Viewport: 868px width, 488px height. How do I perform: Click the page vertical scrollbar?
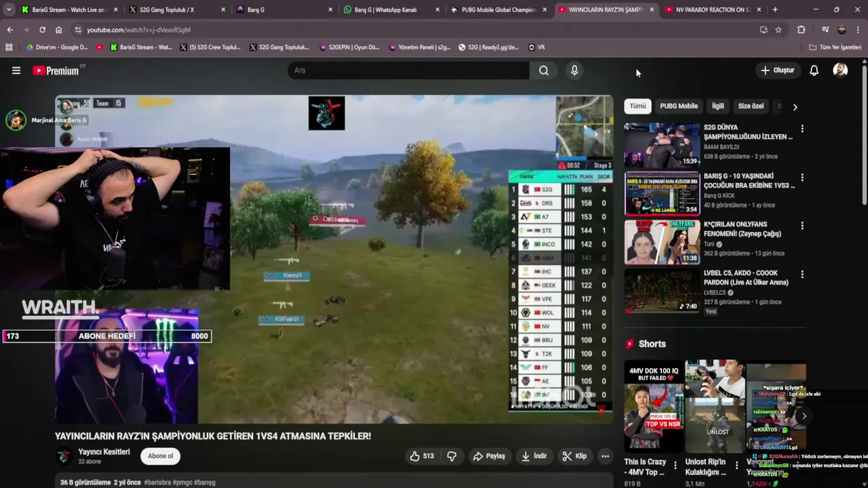tap(864, 136)
